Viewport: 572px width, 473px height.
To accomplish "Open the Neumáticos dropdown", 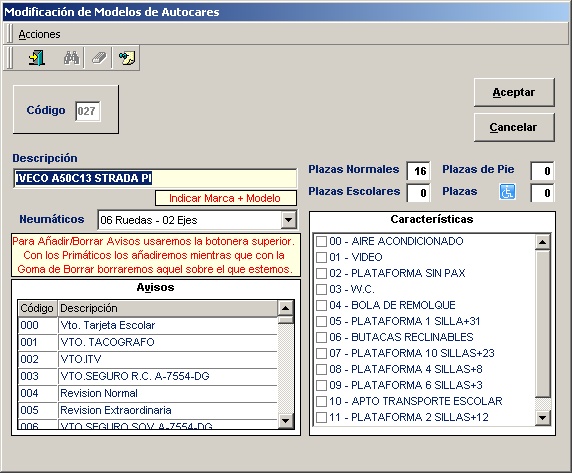I will pyautogui.click(x=288, y=220).
